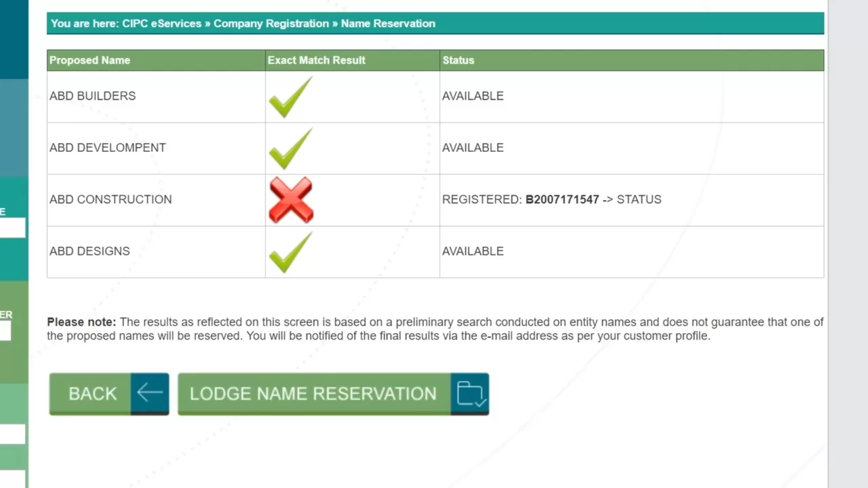Select the ABD BUILDERS proposed name cell
This screenshot has width=868, height=488.
click(x=92, y=96)
